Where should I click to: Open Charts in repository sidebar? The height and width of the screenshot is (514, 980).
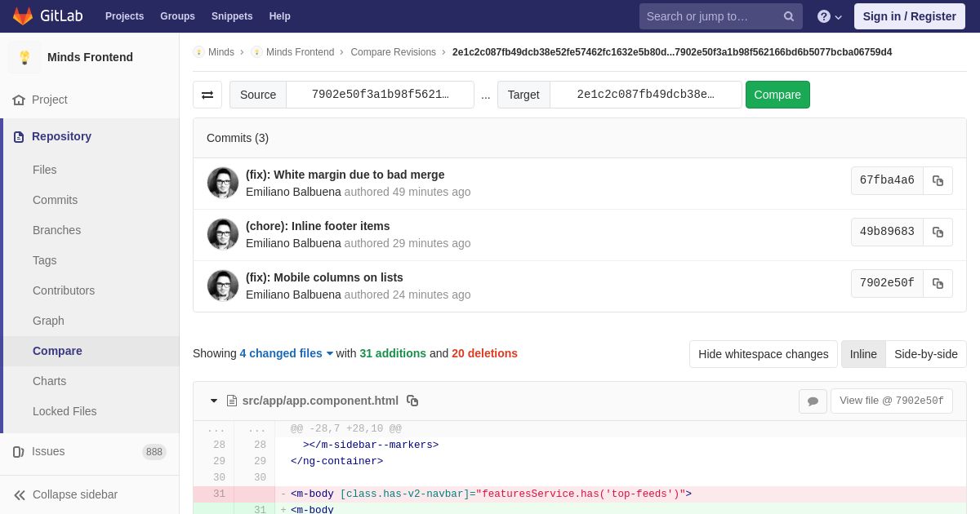[49, 381]
